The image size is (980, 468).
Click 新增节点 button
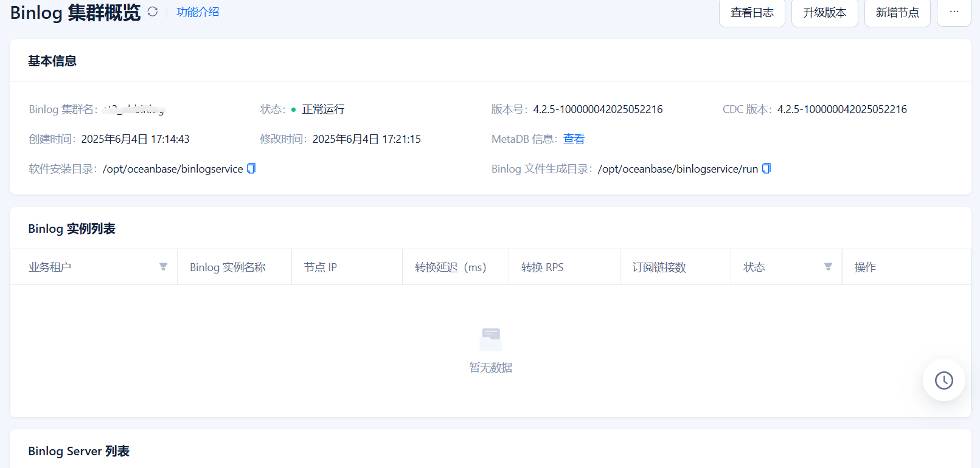click(897, 13)
